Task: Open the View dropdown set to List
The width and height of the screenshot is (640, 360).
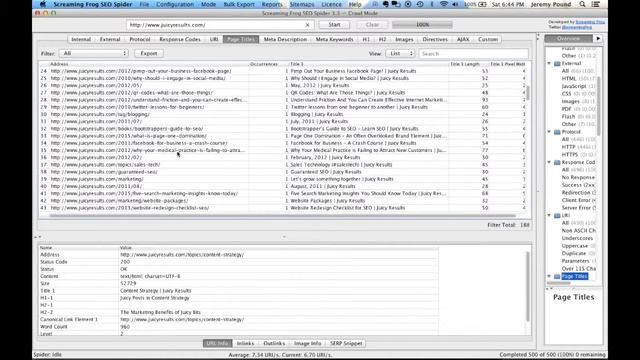Action: 400,53
